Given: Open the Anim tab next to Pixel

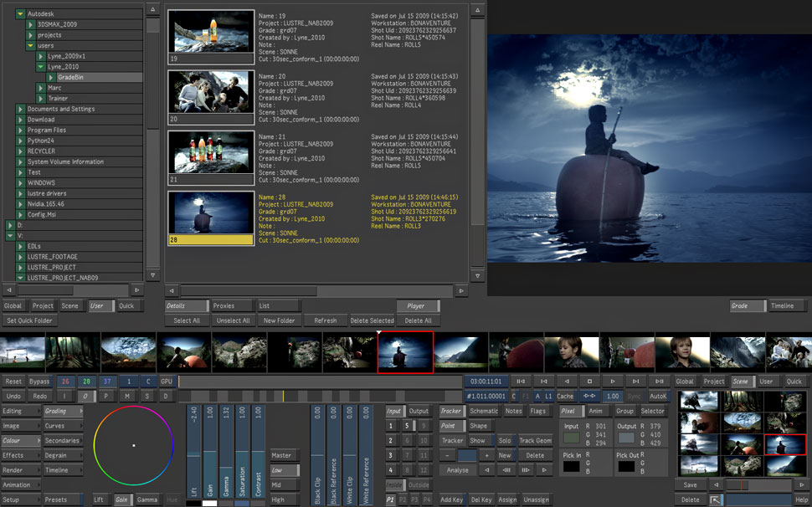Looking at the screenshot, I should point(599,411).
